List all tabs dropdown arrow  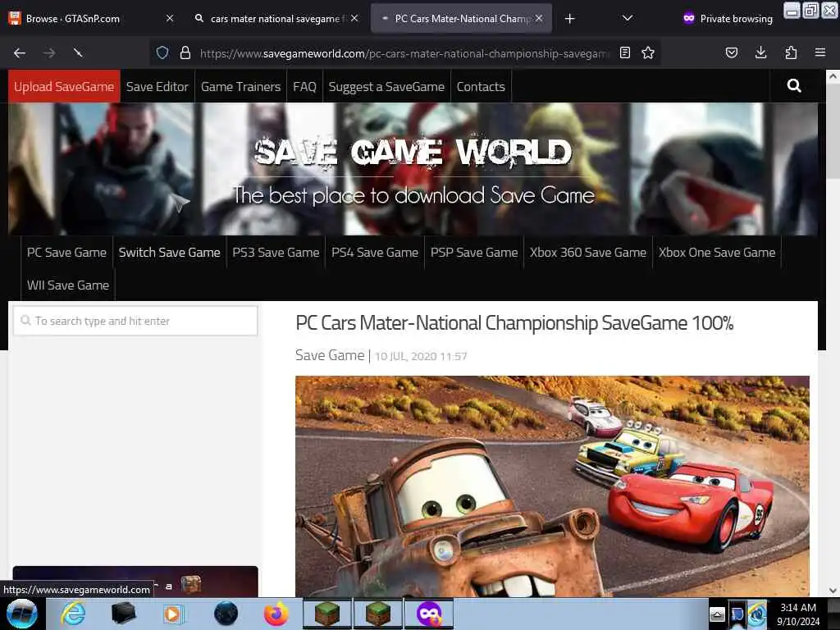pyautogui.click(x=628, y=18)
